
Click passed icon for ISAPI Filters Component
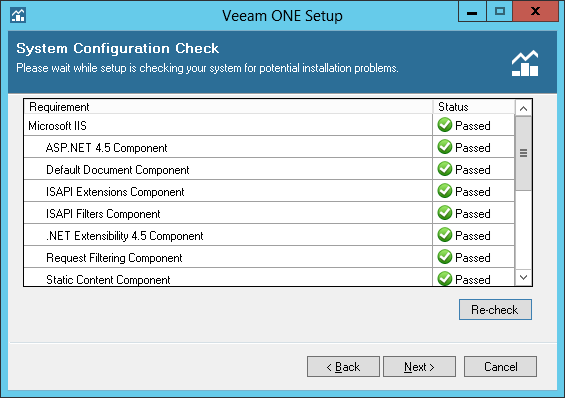[445, 213]
